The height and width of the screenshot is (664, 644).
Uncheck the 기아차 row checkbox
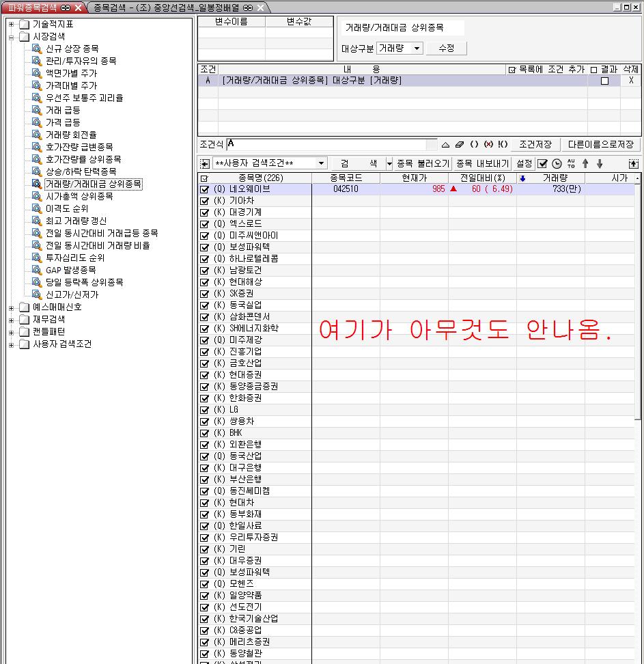point(204,201)
